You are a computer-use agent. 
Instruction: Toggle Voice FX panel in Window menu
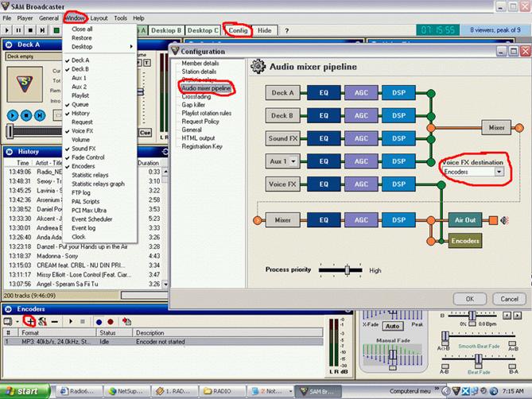pos(82,130)
